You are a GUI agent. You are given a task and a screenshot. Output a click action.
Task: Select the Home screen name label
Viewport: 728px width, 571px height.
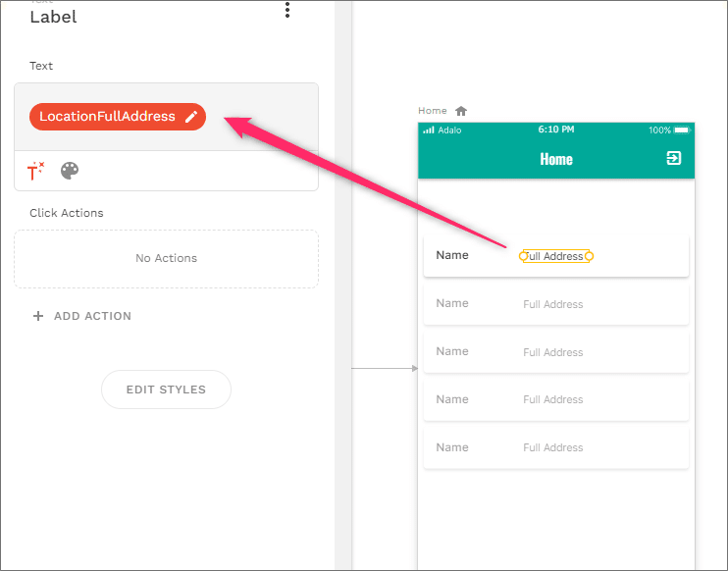(x=433, y=111)
